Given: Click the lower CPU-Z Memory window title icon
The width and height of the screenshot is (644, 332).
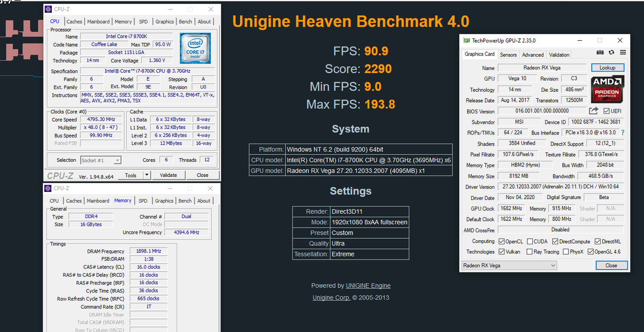Looking at the screenshot, I should (x=48, y=188).
